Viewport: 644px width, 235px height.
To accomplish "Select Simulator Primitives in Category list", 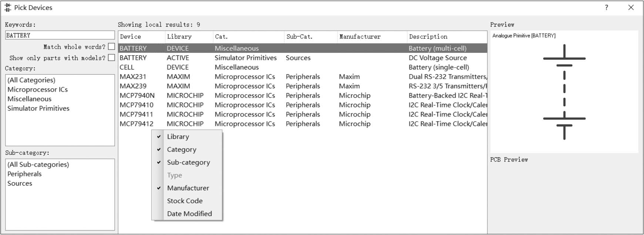I will click(38, 109).
